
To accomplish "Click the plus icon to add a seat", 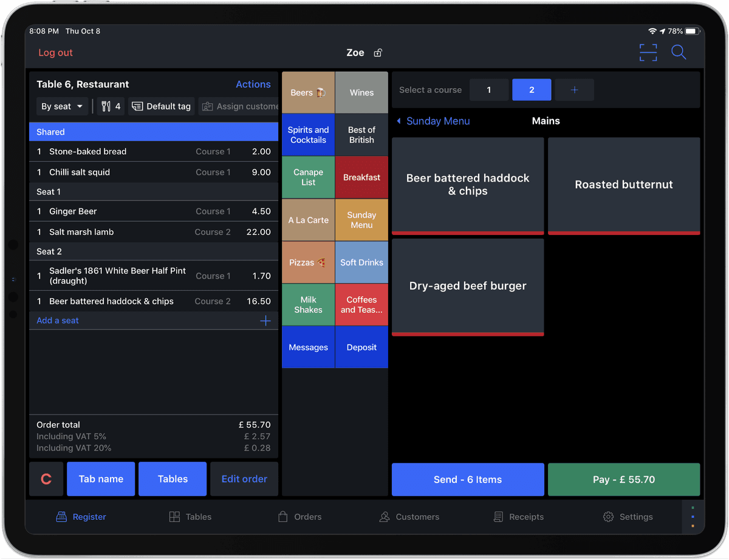I will click(x=265, y=321).
